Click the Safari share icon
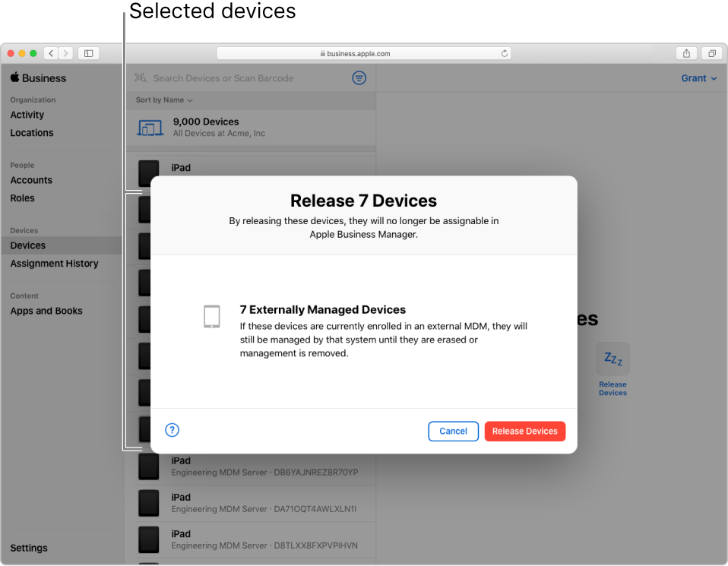This screenshot has width=728, height=566. [686, 53]
